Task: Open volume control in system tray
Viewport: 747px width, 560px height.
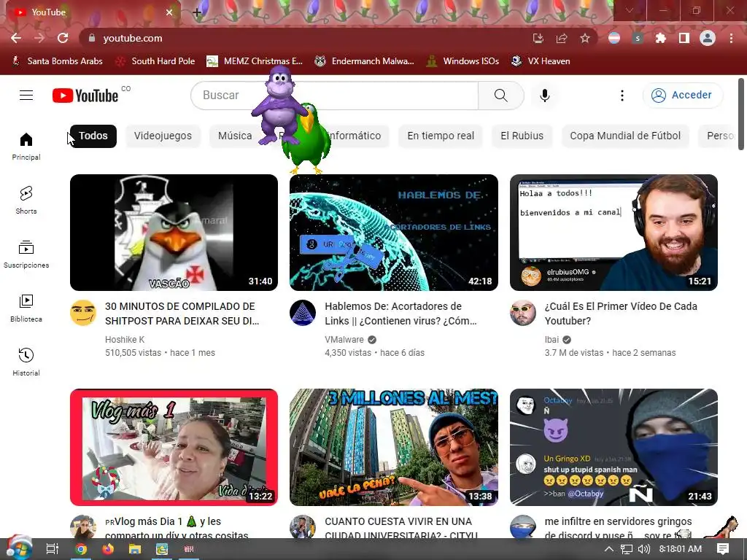Action: [x=643, y=549]
